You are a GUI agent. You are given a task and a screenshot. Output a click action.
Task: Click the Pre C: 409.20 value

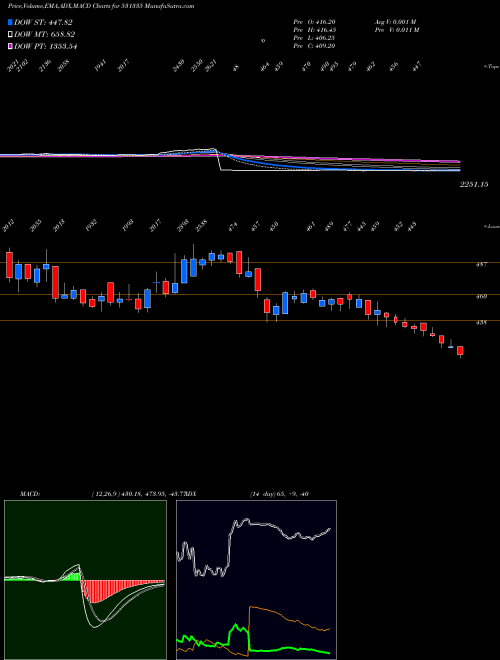314,46
